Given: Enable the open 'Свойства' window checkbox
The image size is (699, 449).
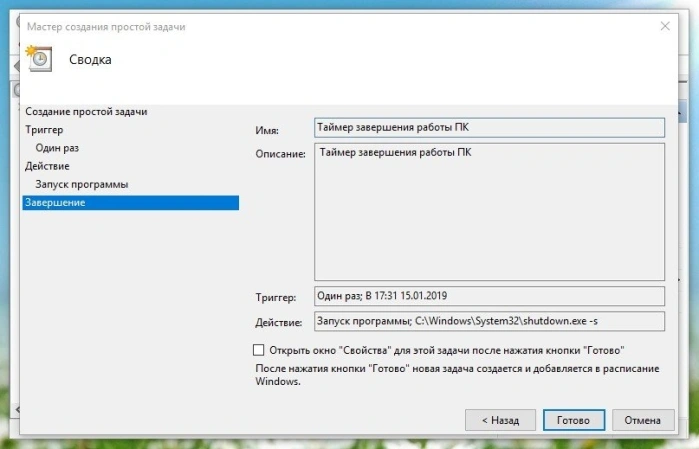Looking at the screenshot, I should click(259, 350).
